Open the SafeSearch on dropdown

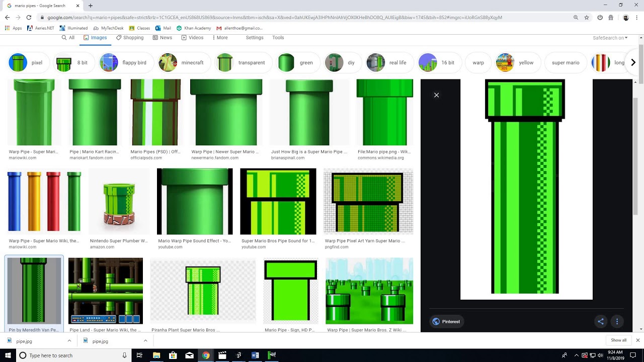coord(610,38)
